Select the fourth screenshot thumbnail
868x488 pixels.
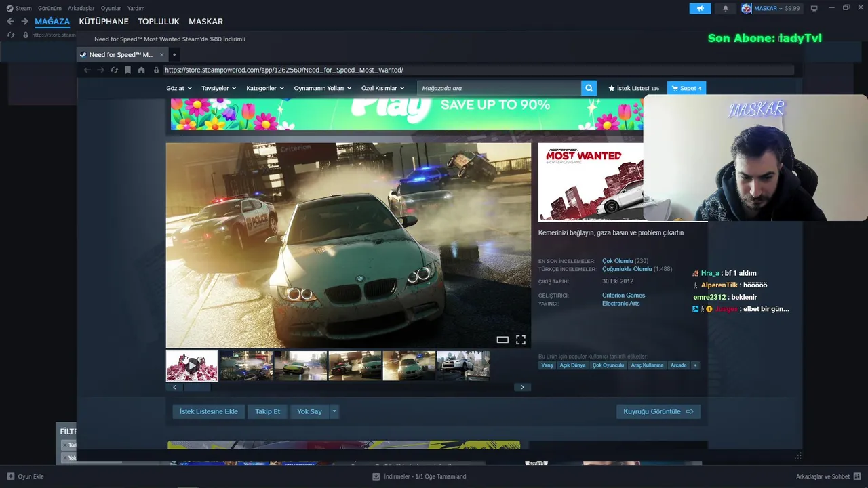click(355, 365)
